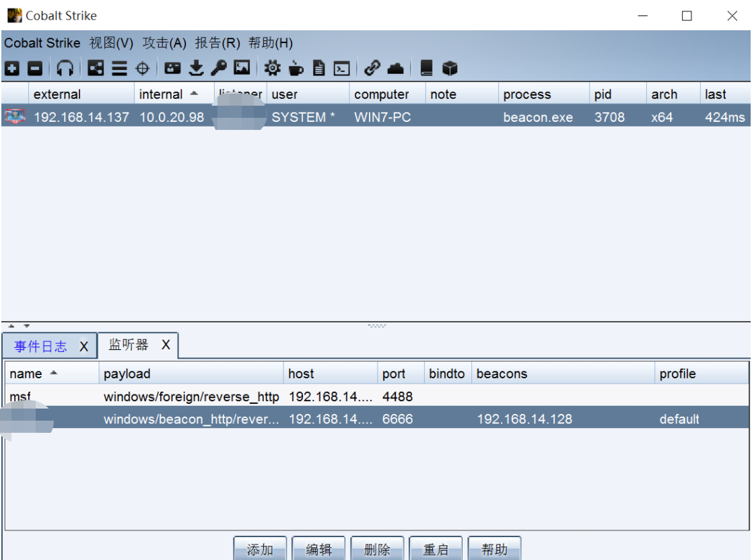Click the coffee cup Java payload icon
Image resolution: width=752 pixels, height=560 pixels.
[x=296, y=68]
